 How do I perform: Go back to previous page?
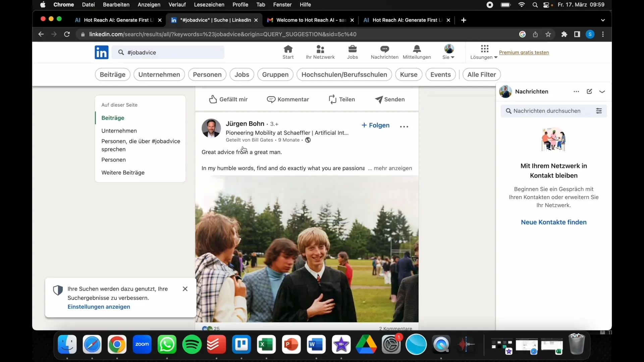click(41, 34)
